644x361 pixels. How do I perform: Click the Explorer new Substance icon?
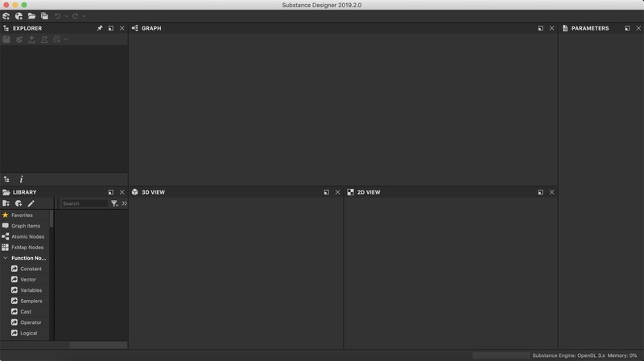coord(19,39)
